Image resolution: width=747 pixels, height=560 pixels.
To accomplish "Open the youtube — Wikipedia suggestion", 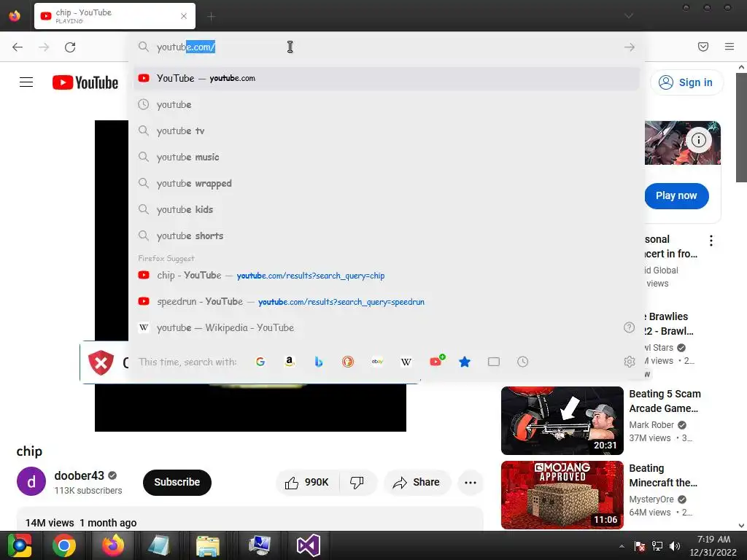I will point(376,327).
